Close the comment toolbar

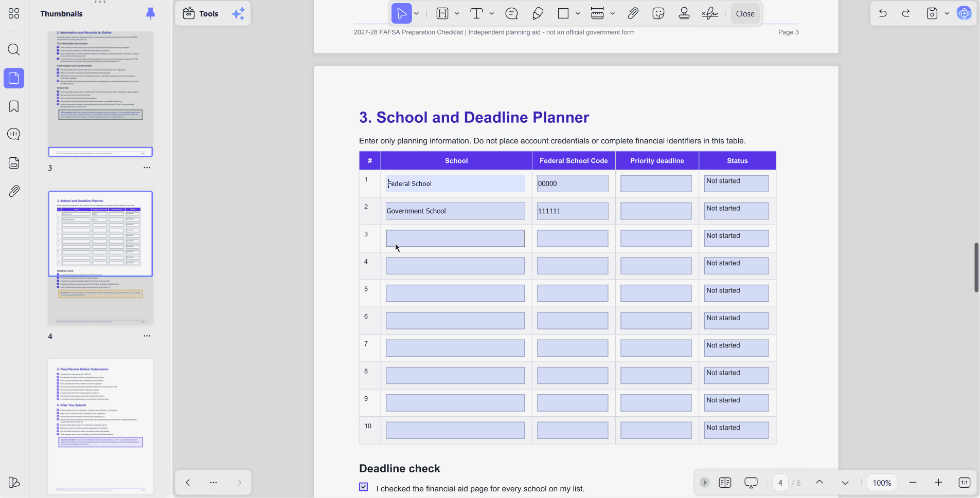point(745,14)
